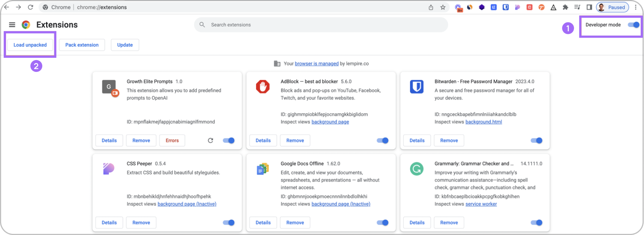644x235 pixels.
Task: Open the profile avatar labeled Paused
Action: tap(612, 7)
